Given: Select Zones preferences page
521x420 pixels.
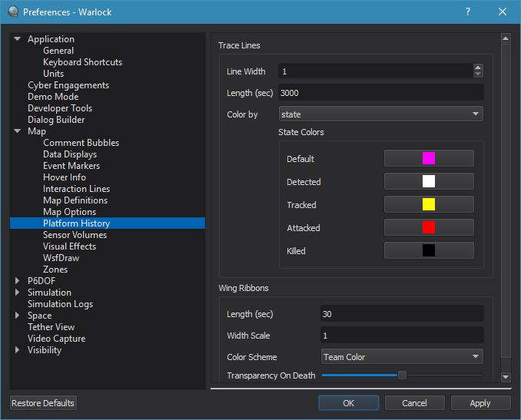Looking at the screenshot, I should pos(55,270).
